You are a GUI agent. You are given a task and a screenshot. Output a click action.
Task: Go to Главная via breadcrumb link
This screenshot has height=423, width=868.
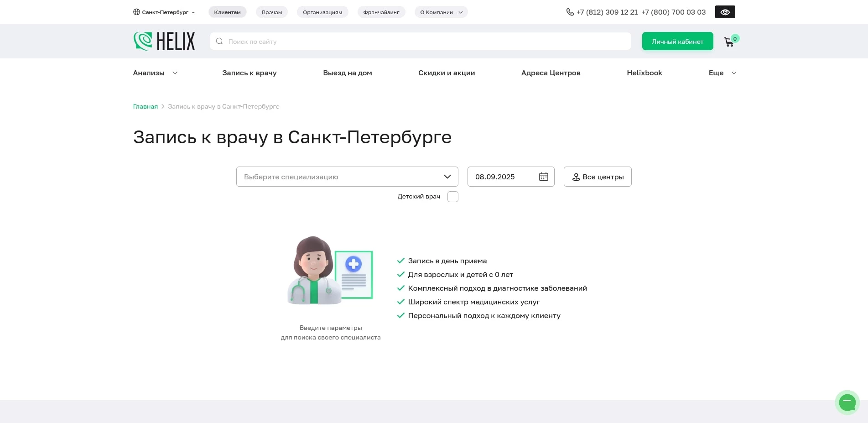145,106
